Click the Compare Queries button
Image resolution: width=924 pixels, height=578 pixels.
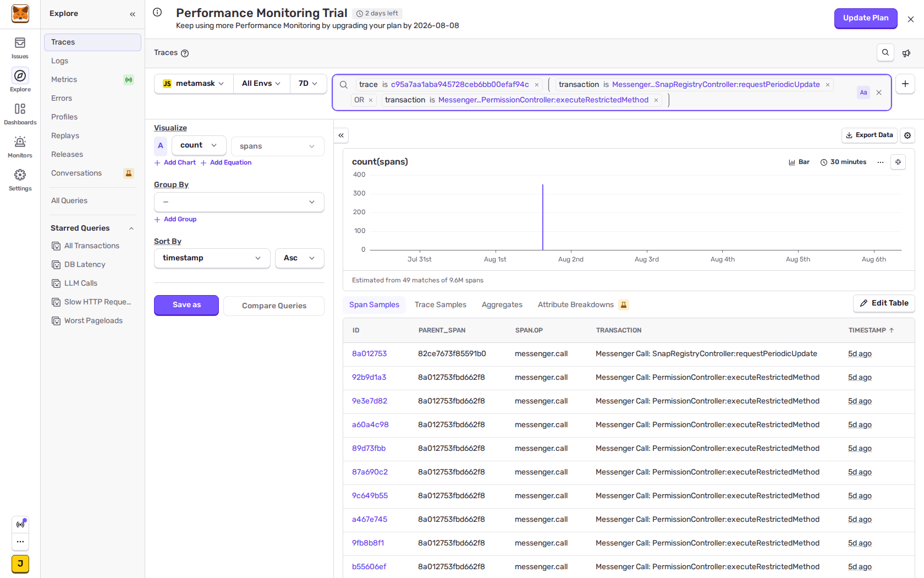274,306
